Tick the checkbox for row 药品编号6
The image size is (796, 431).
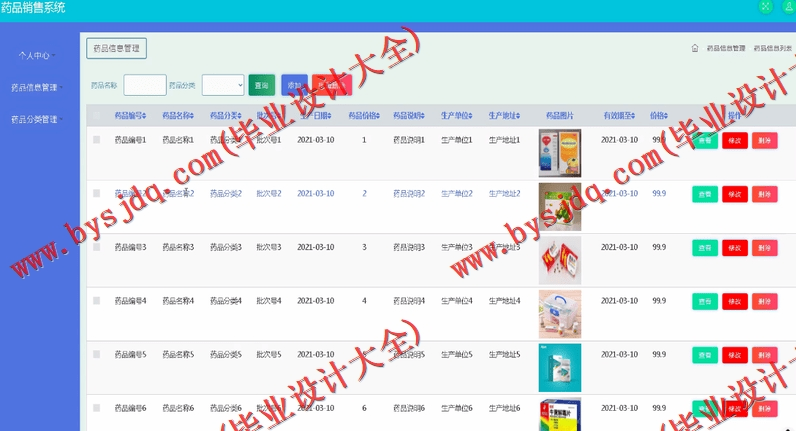pyautogui.click(x=96, y=408)
